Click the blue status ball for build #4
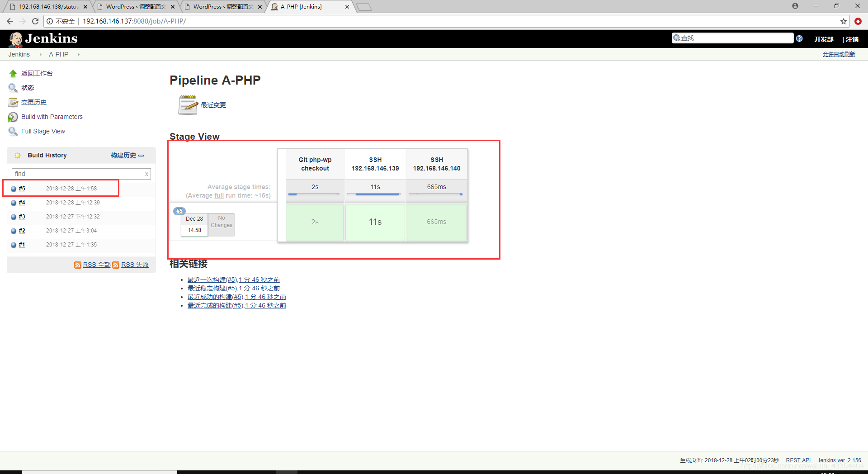Image resolution: width=868 pixels, height=474 pixels. (14, 203)
